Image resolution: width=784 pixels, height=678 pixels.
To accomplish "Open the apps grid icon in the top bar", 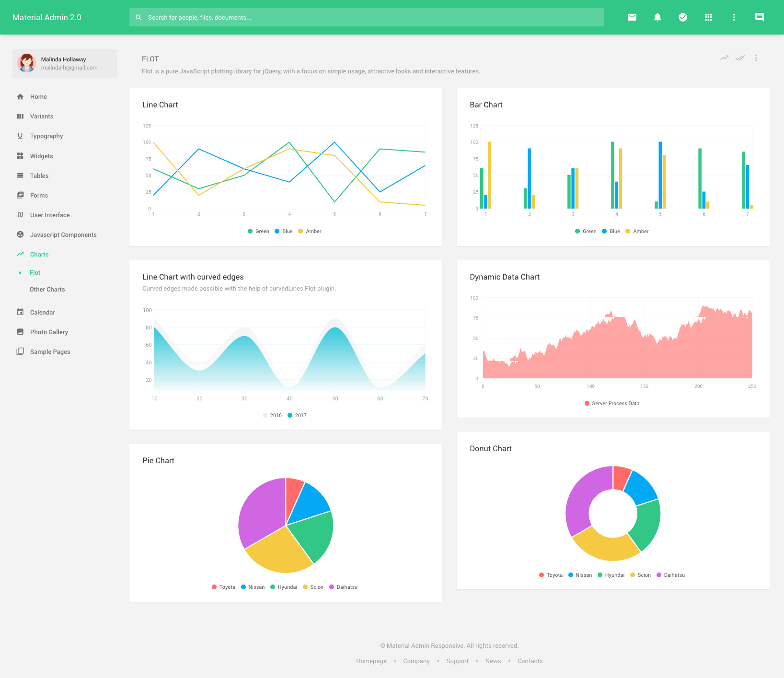I will [708, 17].
